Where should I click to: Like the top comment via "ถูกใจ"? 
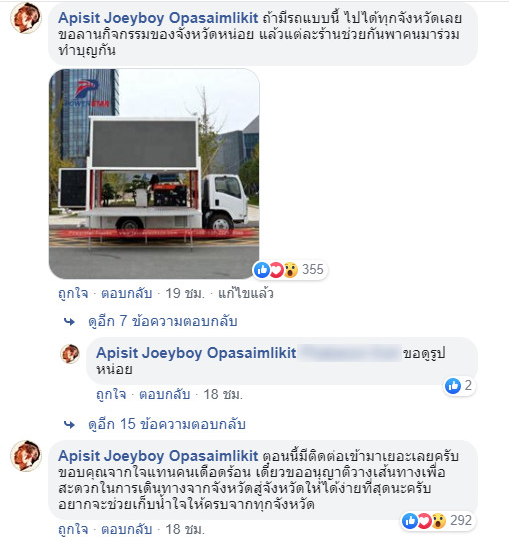73,294
